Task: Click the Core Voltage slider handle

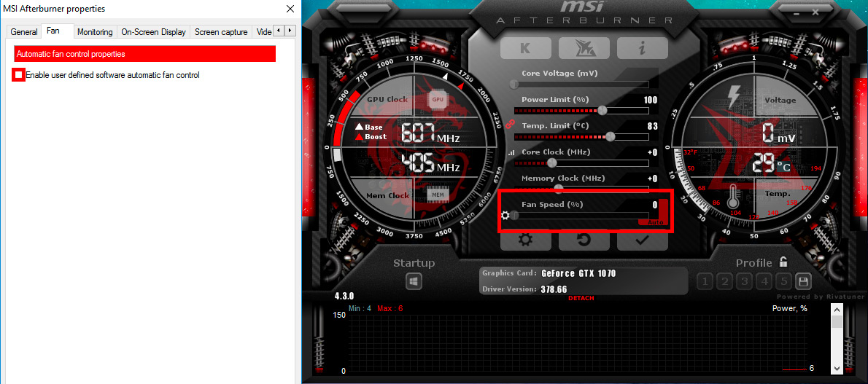Action: (x=514, y=84)
